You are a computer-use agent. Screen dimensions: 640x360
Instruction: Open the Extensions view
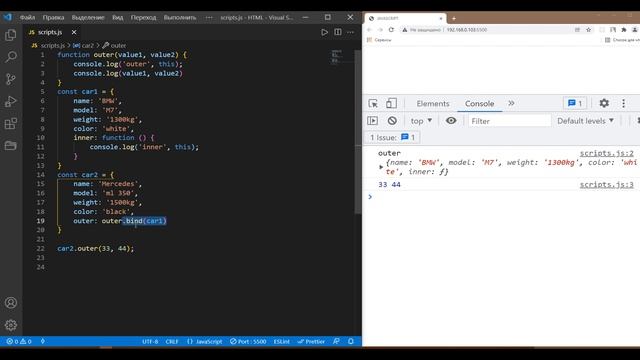pyautogui.click(x=11, y=123)
